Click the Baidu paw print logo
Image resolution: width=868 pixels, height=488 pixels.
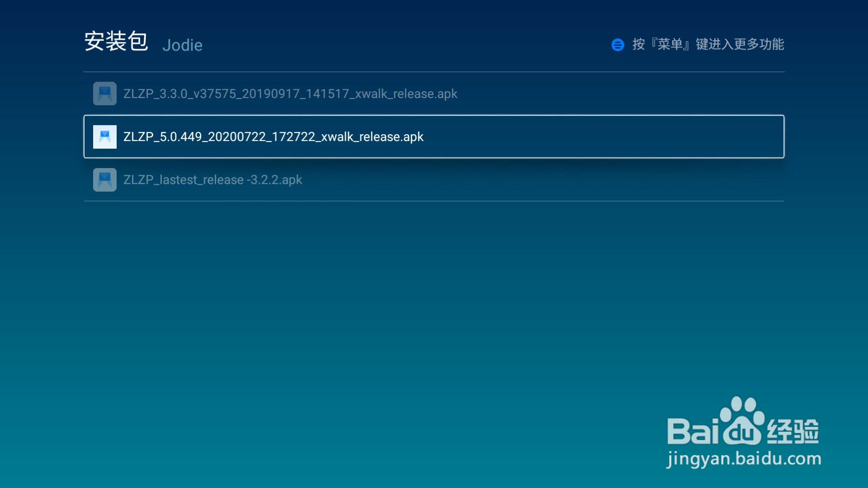[x=741, y=420]
